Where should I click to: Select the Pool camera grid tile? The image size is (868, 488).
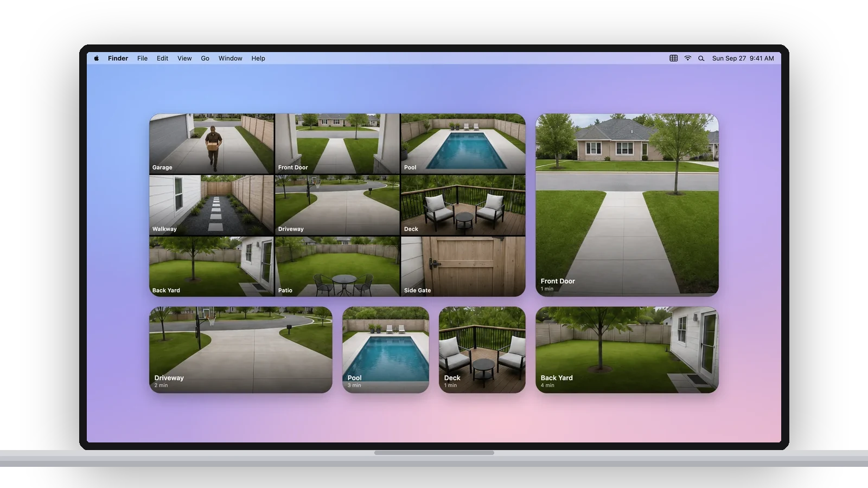(x=463, y=144)
